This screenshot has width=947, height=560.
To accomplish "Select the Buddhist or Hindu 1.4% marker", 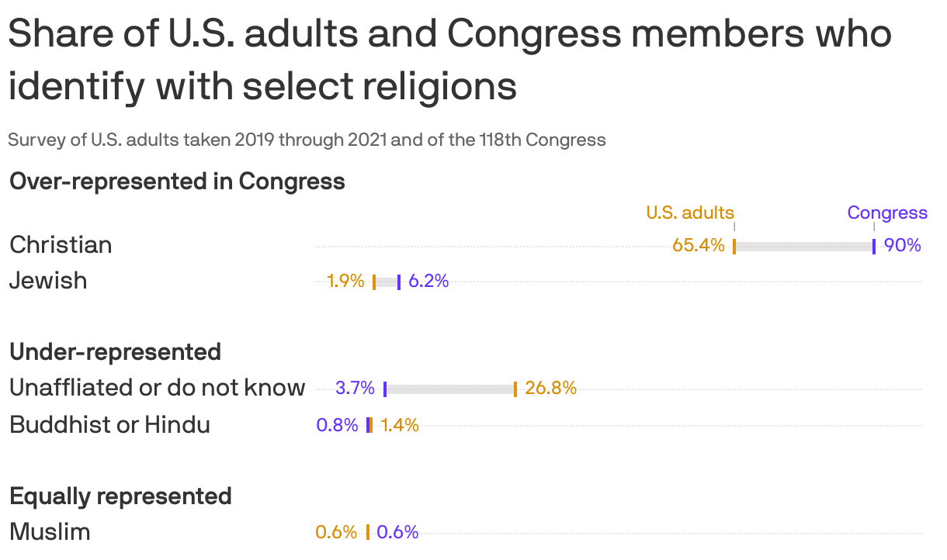I will click(x=372, y=425).
